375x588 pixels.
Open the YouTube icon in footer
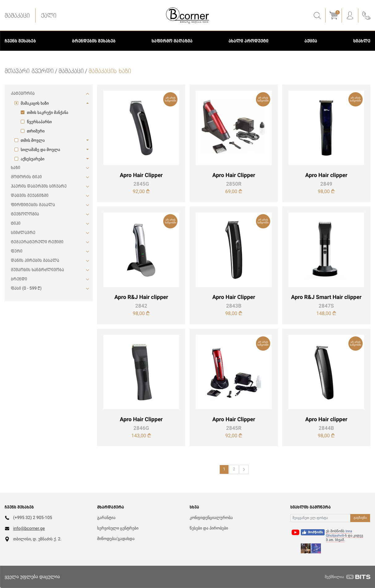pos(295,532)
